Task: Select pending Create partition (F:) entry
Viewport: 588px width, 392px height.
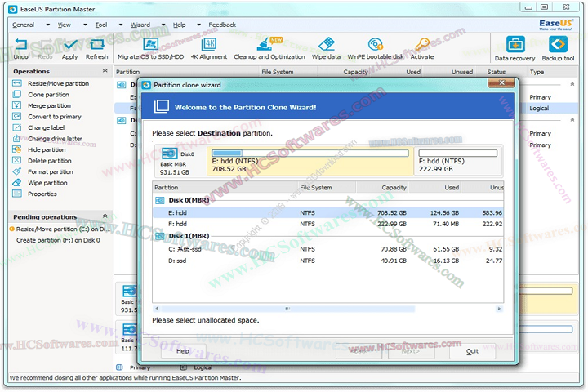Action: [58, 240]
